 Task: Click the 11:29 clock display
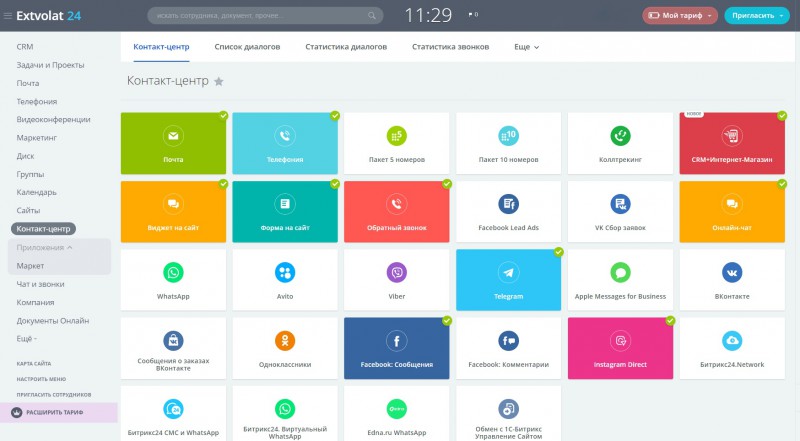click(428, 15)
